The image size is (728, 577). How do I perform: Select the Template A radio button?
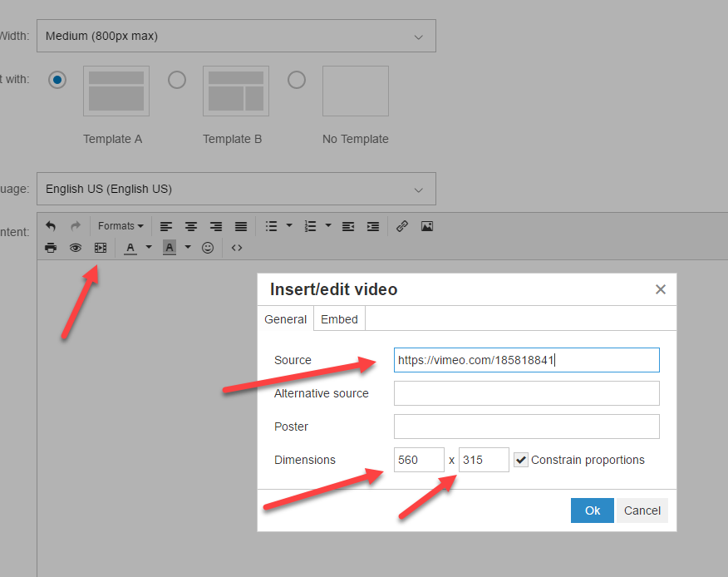click(57, 80)
